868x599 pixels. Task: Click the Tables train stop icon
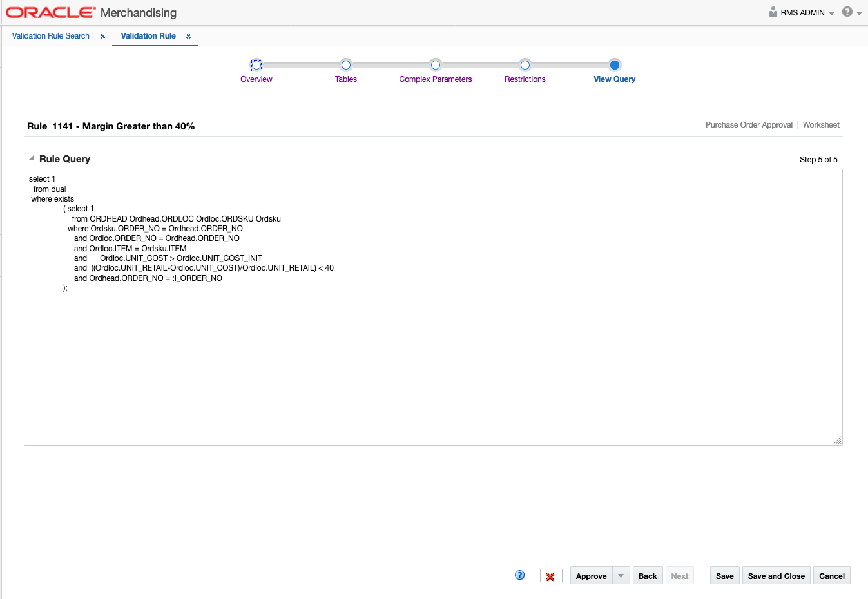pyautogui.click(x=346, y=64)
